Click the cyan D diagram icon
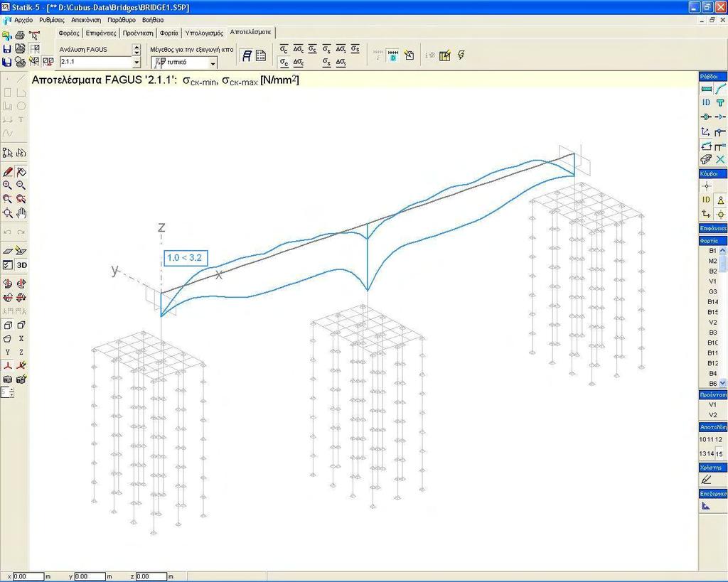Viewport: 728px width, 582px height. tap(392, 55)
